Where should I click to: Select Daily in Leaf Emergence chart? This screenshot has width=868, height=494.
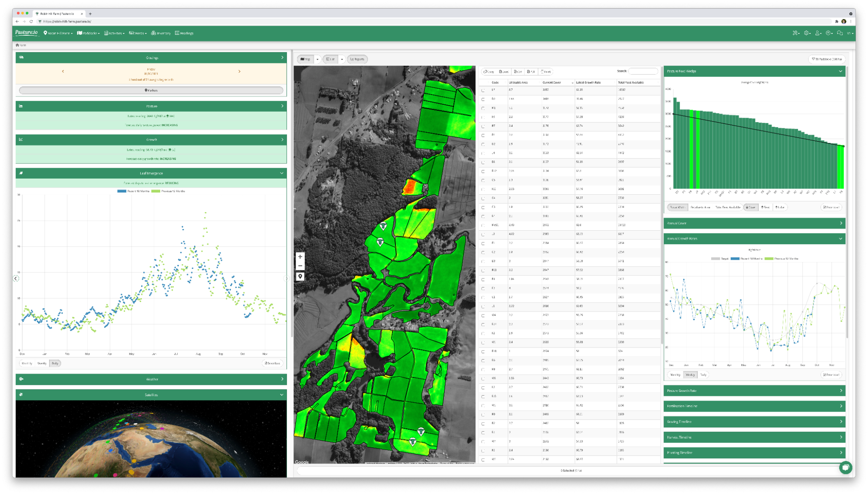pyautogui.click(x=55, y=363)
